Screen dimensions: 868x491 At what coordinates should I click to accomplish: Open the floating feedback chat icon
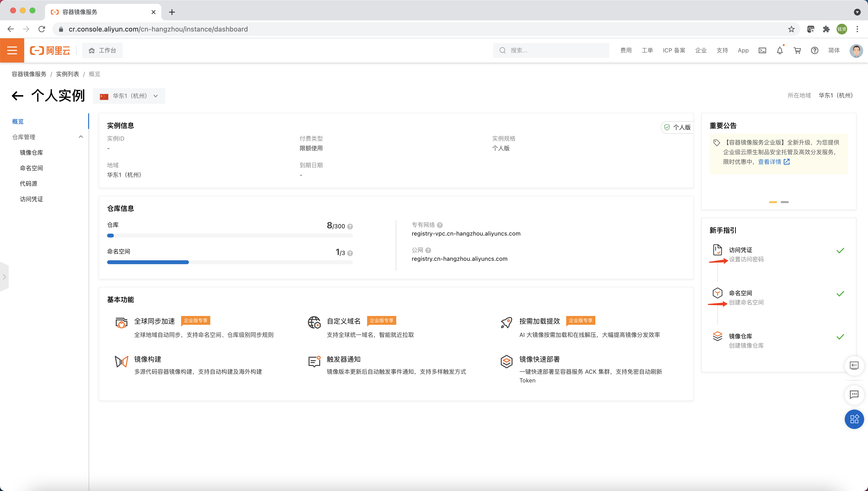tap(854, 394)
